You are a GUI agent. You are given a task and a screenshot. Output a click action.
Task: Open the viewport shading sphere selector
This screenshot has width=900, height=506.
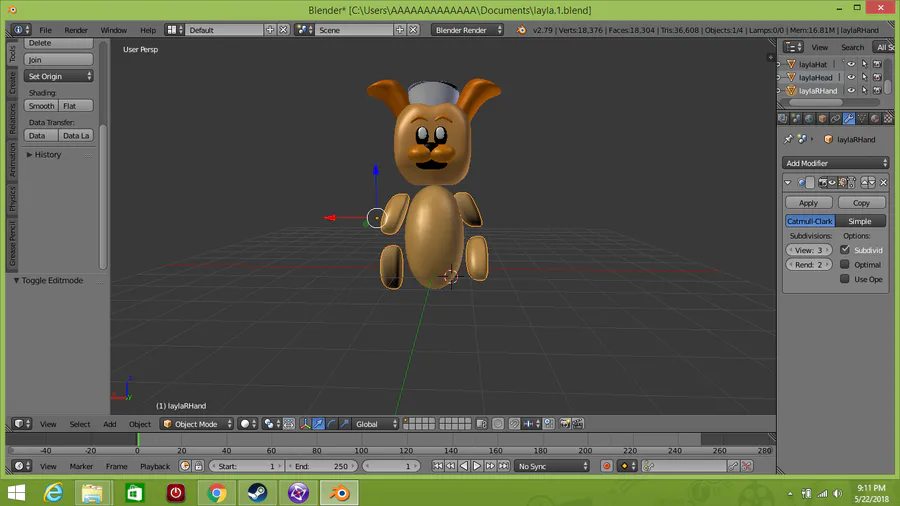(x=248, y=424)
